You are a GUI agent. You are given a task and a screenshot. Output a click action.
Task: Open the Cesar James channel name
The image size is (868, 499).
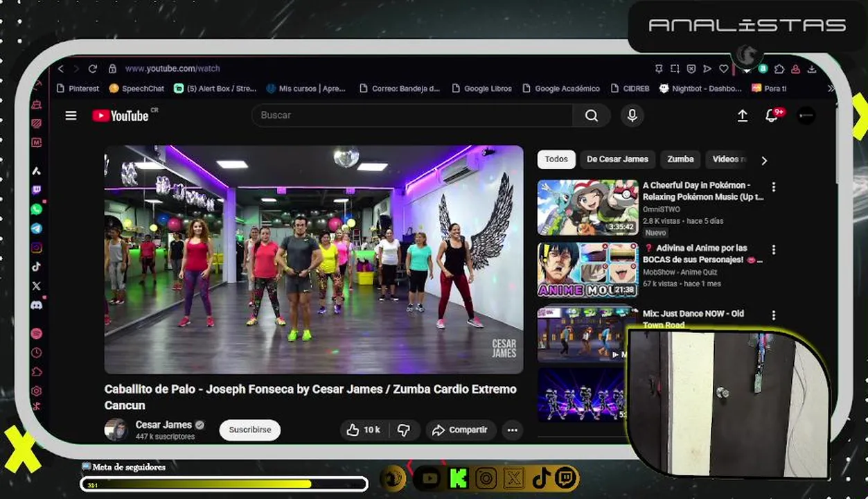pos(163,425)
